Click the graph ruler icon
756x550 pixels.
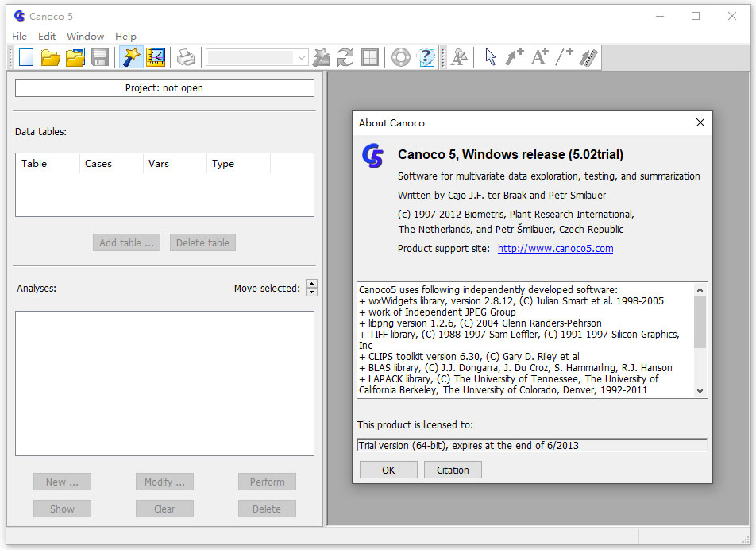tap(156, 57)
